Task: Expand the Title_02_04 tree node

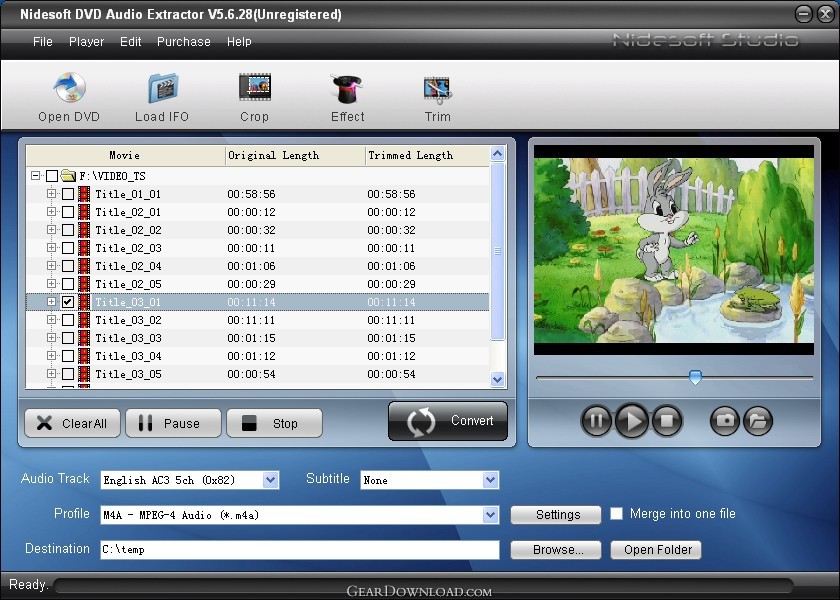Action: coord(51,265)
